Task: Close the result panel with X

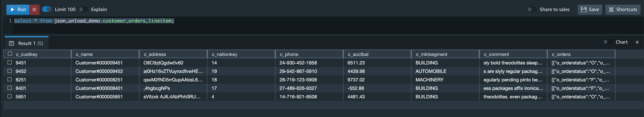Action: (x=637, y=42)
